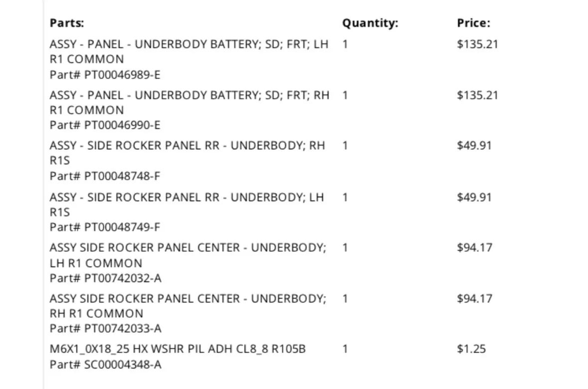Click the Quantity column header
The image size is (588, 389).
click(370, 23)
